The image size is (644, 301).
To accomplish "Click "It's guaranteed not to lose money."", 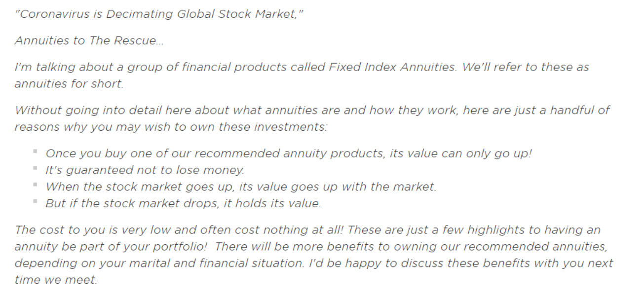I will point(145,170).
